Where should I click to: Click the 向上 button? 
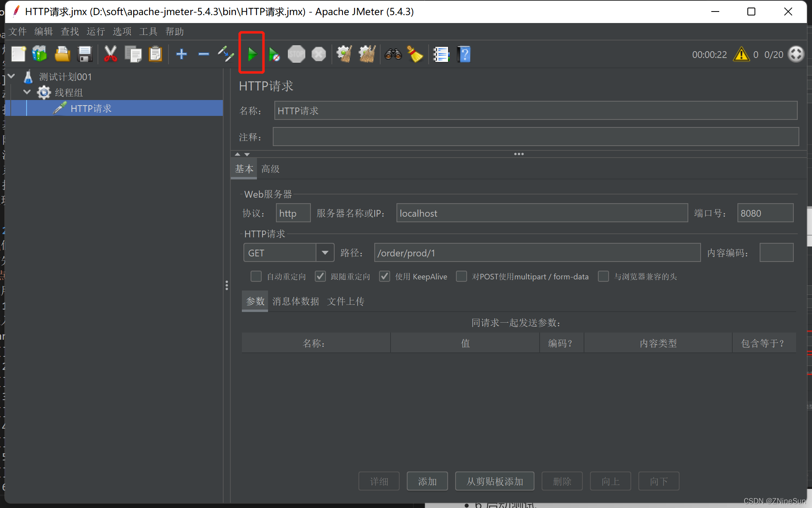(611, 481)
